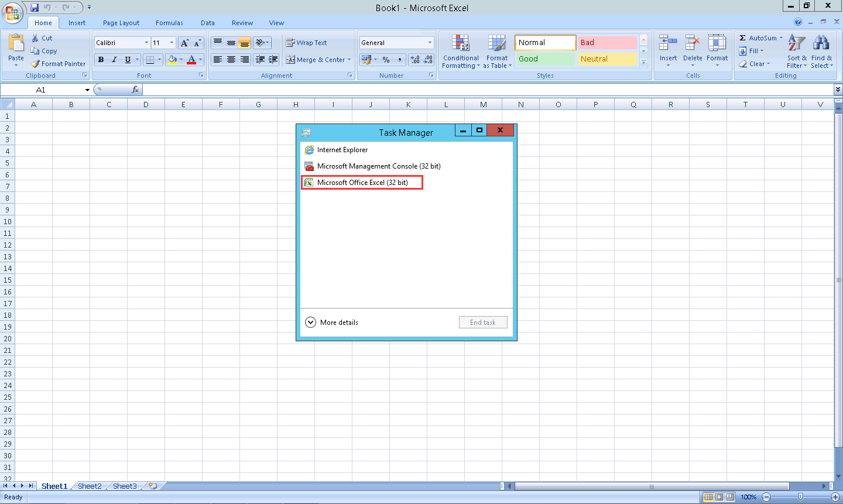The height and width of the screenshot is (504, 843).
Task: Save workbook from Quick Access Toolbar
Action: 35,8
